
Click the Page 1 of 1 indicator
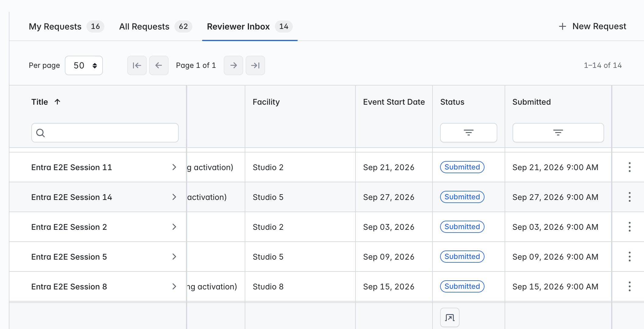point(196,65)
